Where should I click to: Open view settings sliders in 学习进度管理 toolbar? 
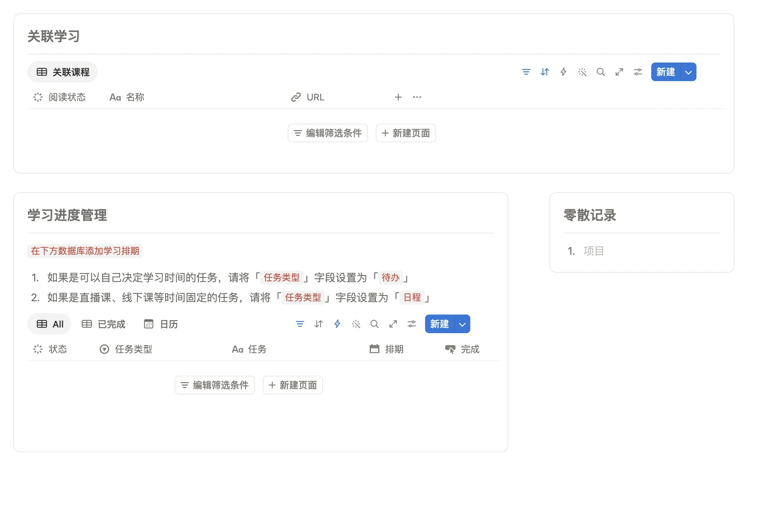pyautogui.click(x=412, y=324)
